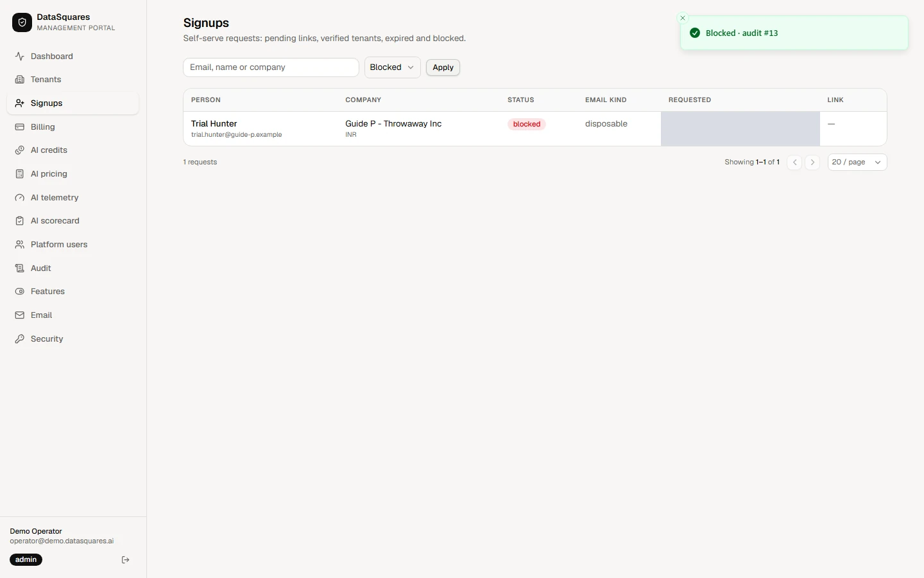Click the DataSquares shield logo
Viewport: 924px width, 578px height.
[x=22, y=22]
